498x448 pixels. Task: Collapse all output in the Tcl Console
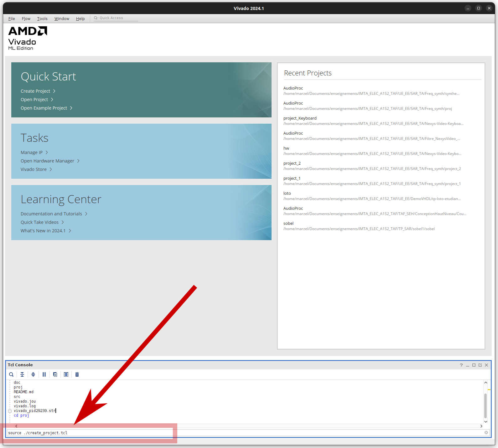pos(22,374)
